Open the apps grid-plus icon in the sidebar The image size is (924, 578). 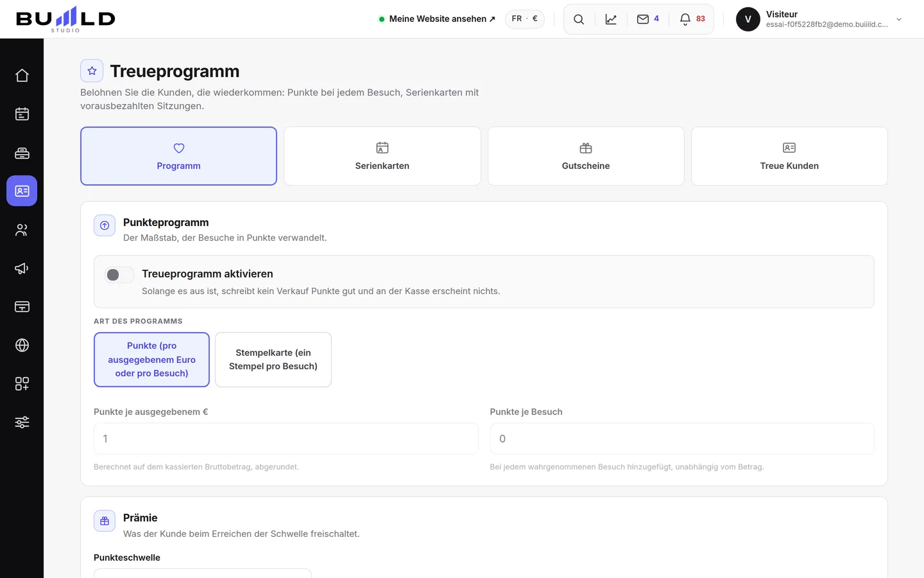coord(22,384)
